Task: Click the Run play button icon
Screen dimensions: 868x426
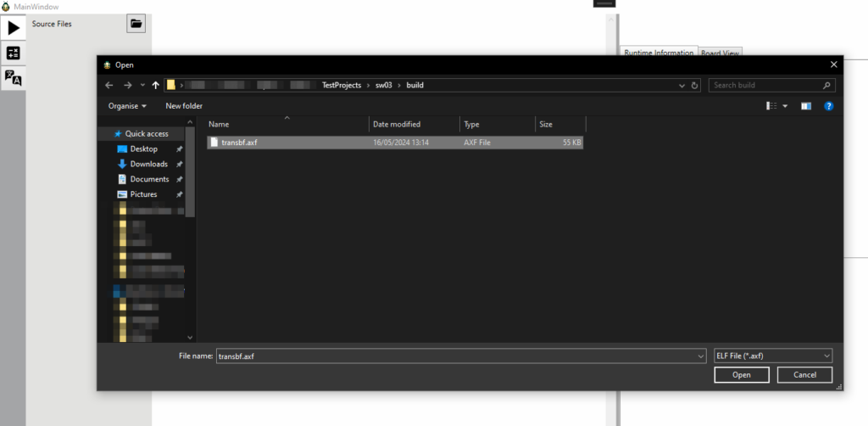Action: [13, 28]
